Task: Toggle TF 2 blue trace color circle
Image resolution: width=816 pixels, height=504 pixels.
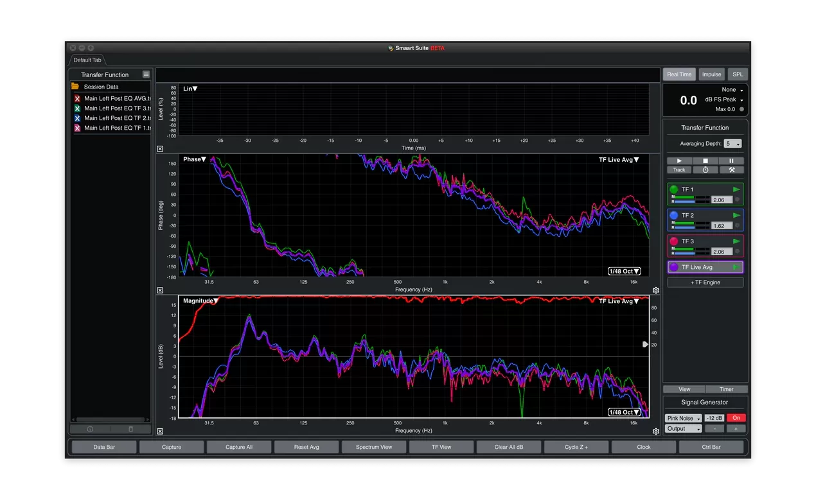Action: [674, 215]
